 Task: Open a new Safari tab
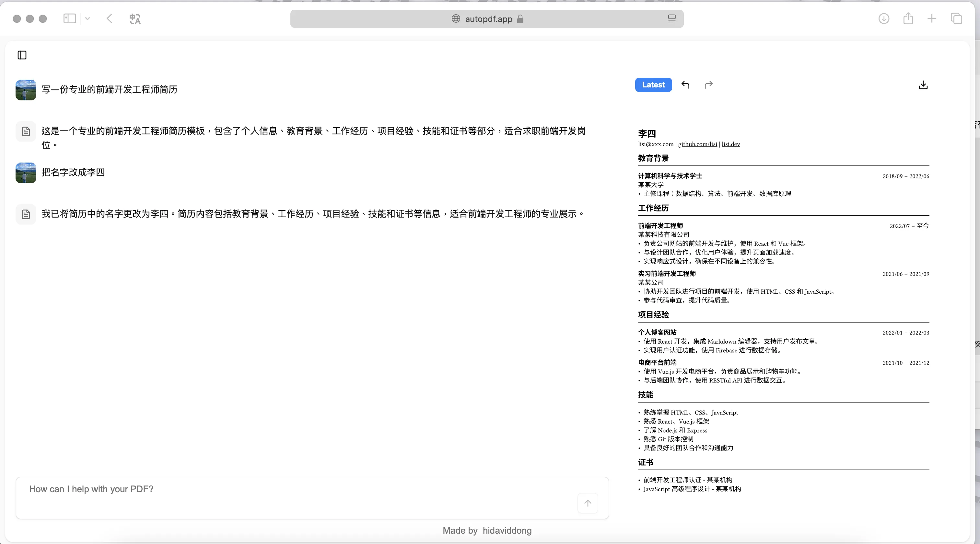pyautogui.click(x=931, y=19)
